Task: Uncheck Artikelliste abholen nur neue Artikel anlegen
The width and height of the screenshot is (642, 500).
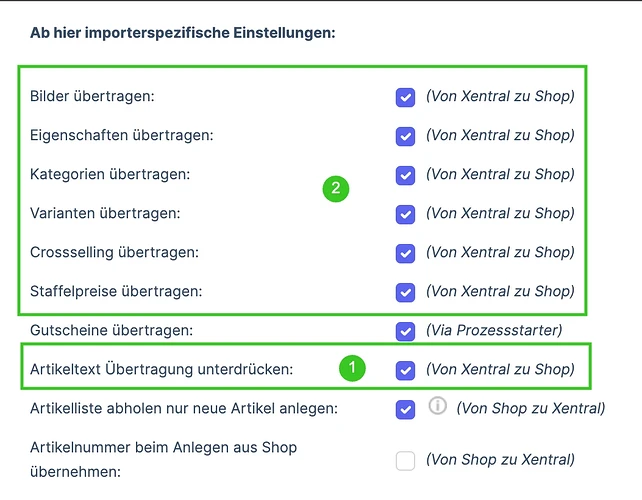Action: pos(405,410)
